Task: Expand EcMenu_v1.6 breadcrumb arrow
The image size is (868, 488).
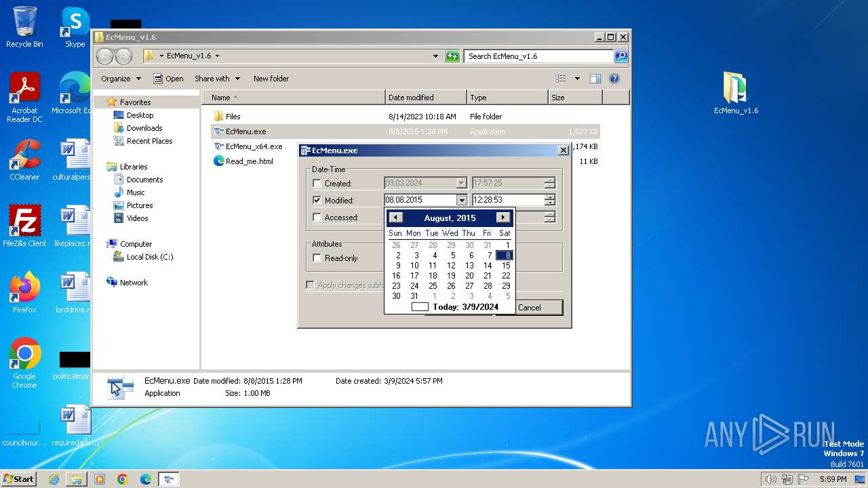Action: pyautogui.click(x=217, y=56)
